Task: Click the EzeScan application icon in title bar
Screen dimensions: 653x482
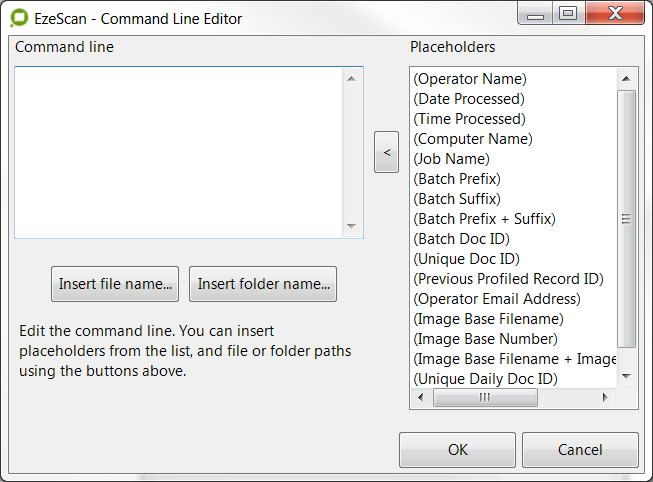Action: click(18, 18)
